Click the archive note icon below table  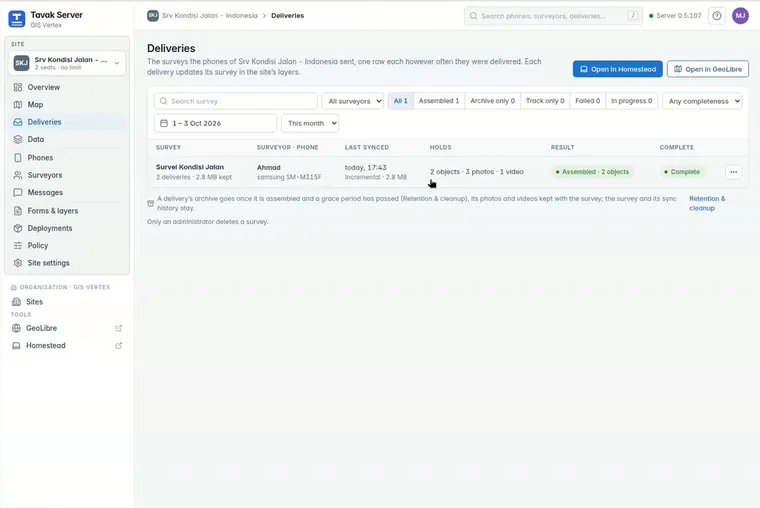(151, 204)
